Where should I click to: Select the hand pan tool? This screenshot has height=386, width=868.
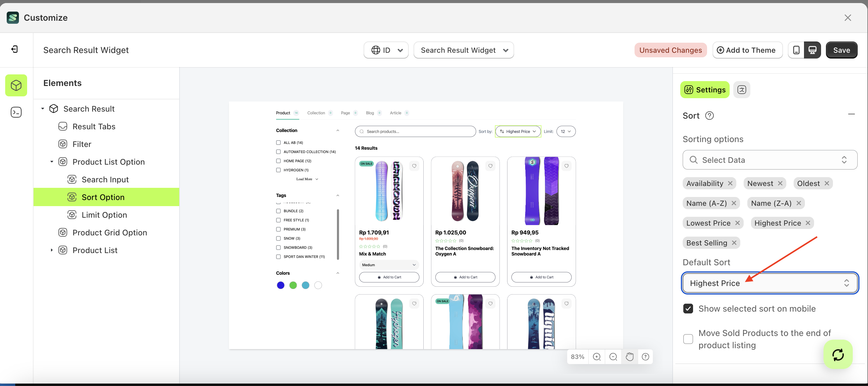tap(629, 357)
